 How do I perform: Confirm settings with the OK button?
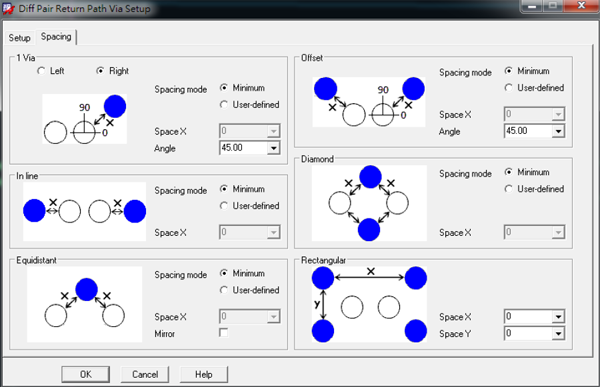85,374
